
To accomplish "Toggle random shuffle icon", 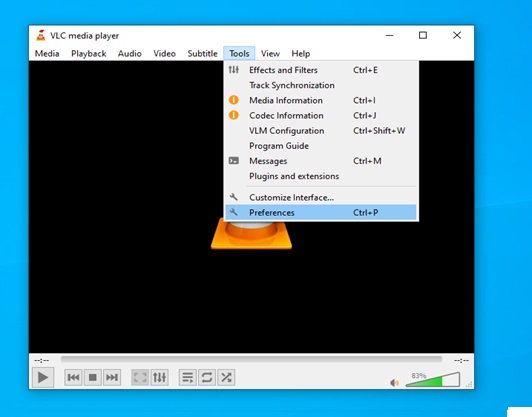I will tap(226, 377).
